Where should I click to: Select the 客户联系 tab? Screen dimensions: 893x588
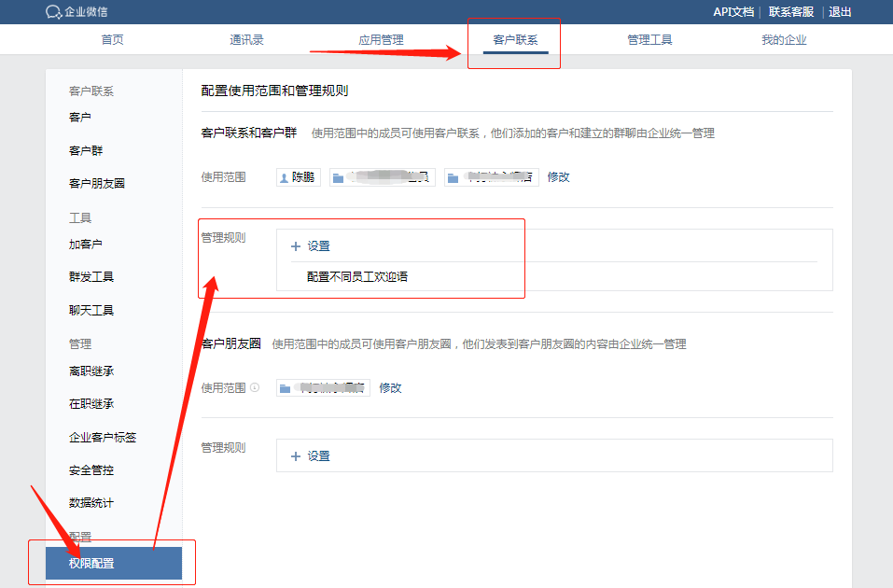pyautogui.click(x=515, y=40)
